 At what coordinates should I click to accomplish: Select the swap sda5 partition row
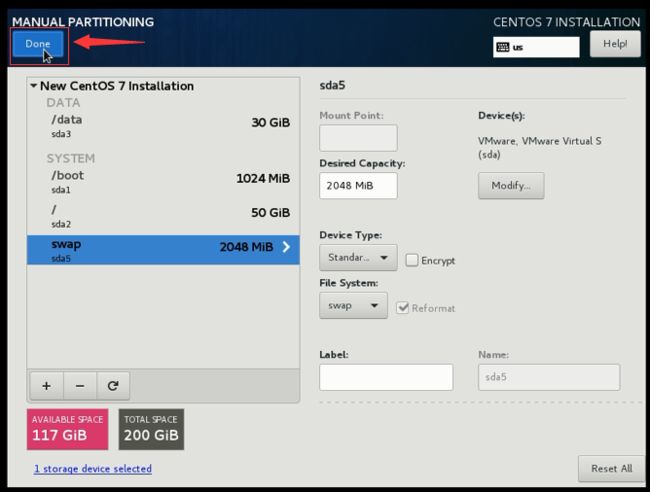pyautogui.click(x=163, y=250)
